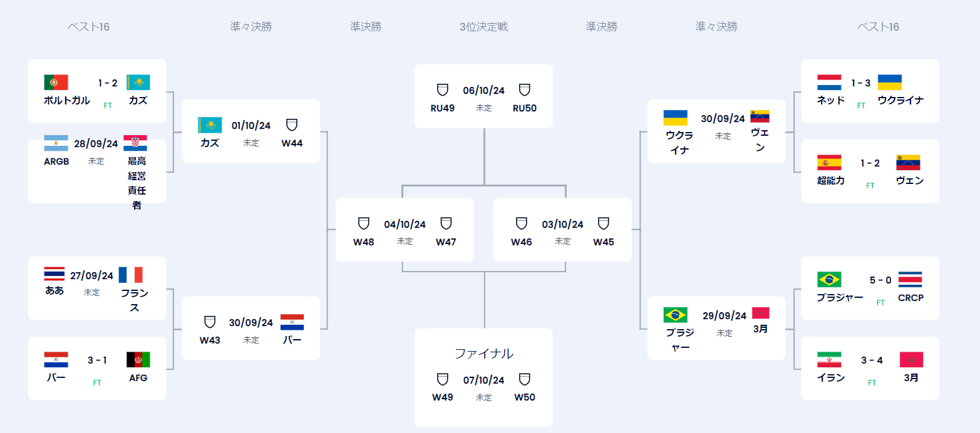Click the W44 placeholder shield icon
Image resolution: width=980 pixels, height=433 pixels.
click(292, 125)
